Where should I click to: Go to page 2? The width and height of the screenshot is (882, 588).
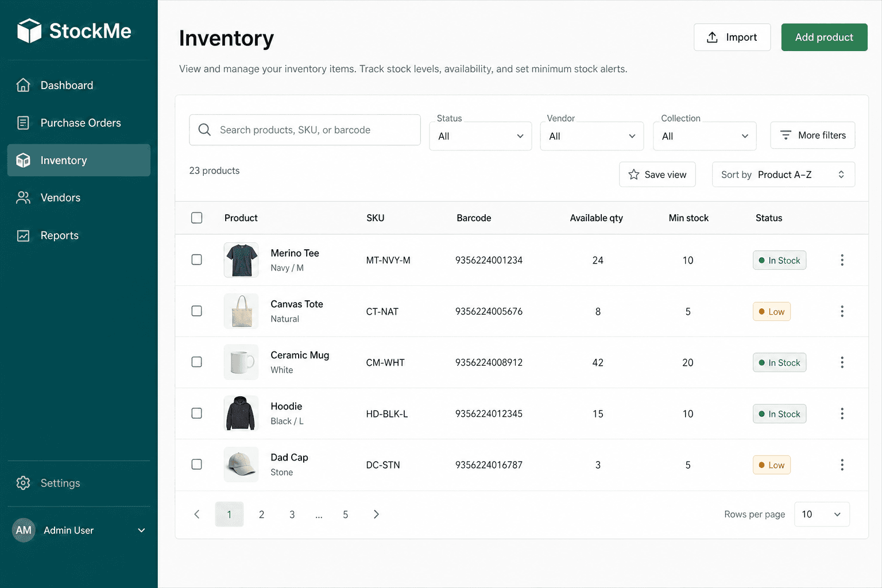[261, 514]
